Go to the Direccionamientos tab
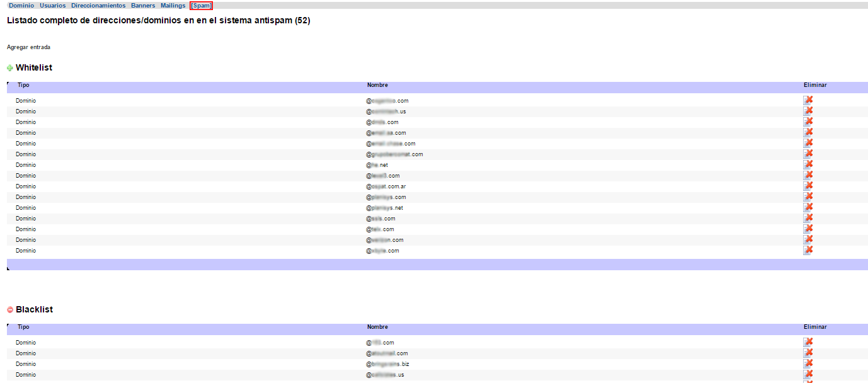This screenshot has height=383, width=868. [x=98, y=6]
